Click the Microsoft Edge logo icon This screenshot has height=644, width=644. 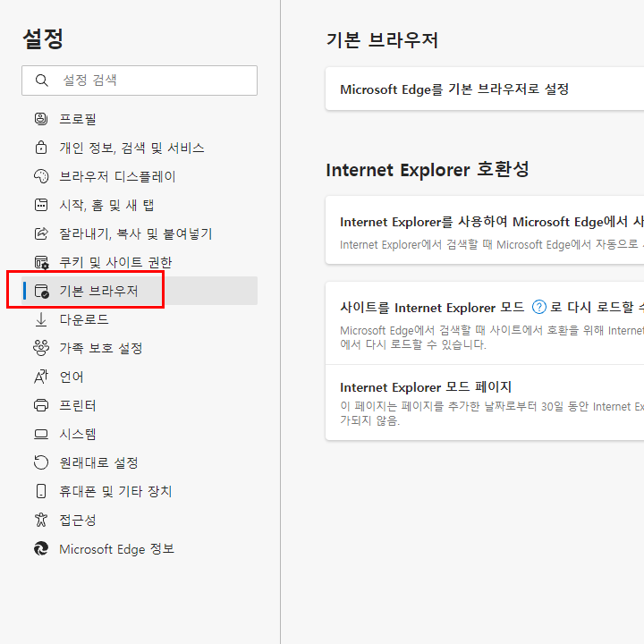click(x=41, y=548)
